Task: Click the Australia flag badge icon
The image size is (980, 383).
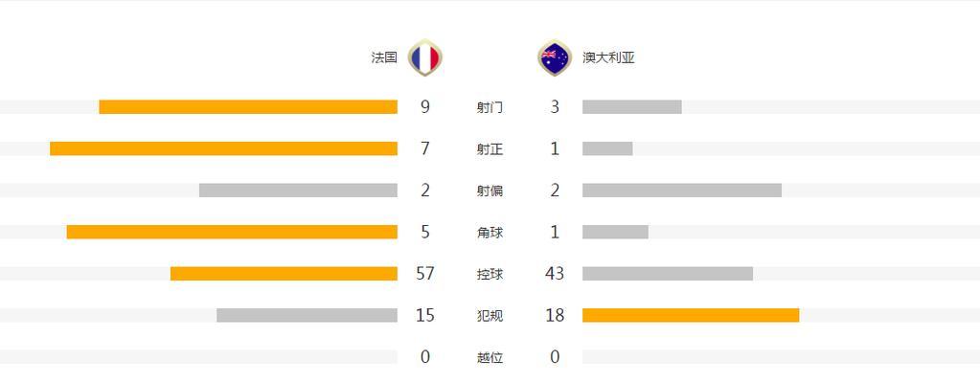Action: point(555,58)
